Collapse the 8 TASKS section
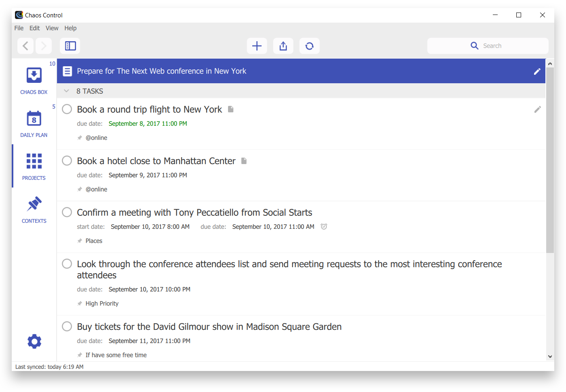The image size is (566, 392). point(67,91)
